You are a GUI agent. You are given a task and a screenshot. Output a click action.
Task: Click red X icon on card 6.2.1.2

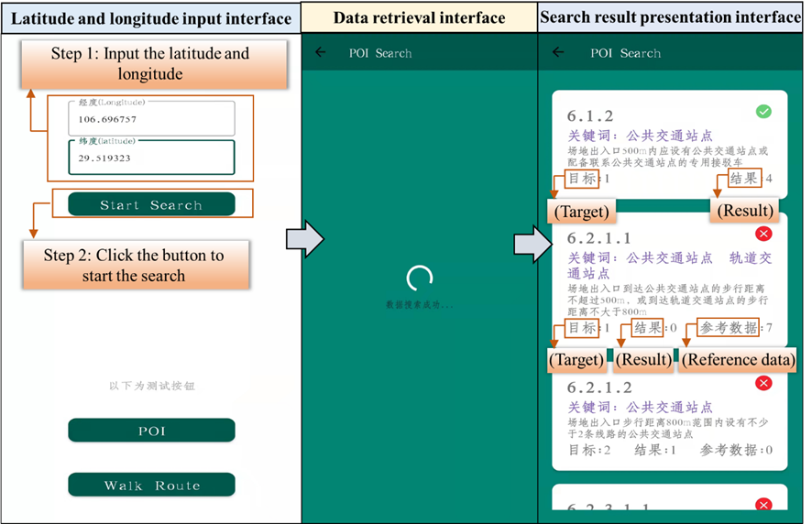[763, 384]
